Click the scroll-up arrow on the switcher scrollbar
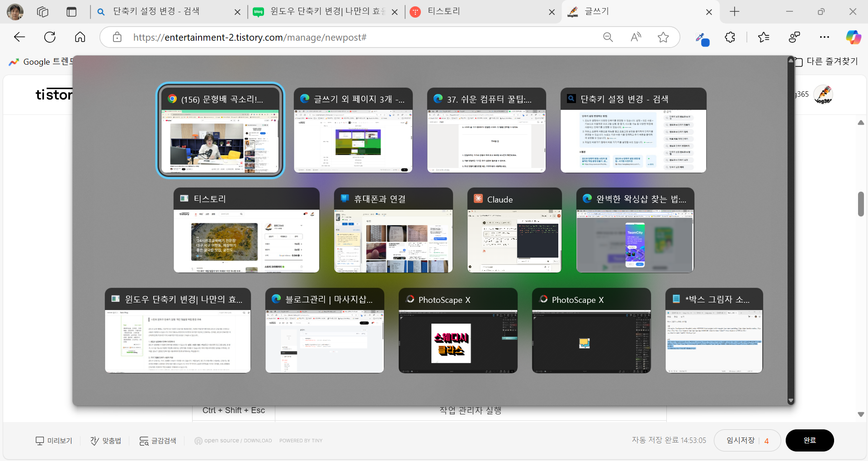Image resolution: width=868 pixels, height=461 pixels. tap(790, 60)
